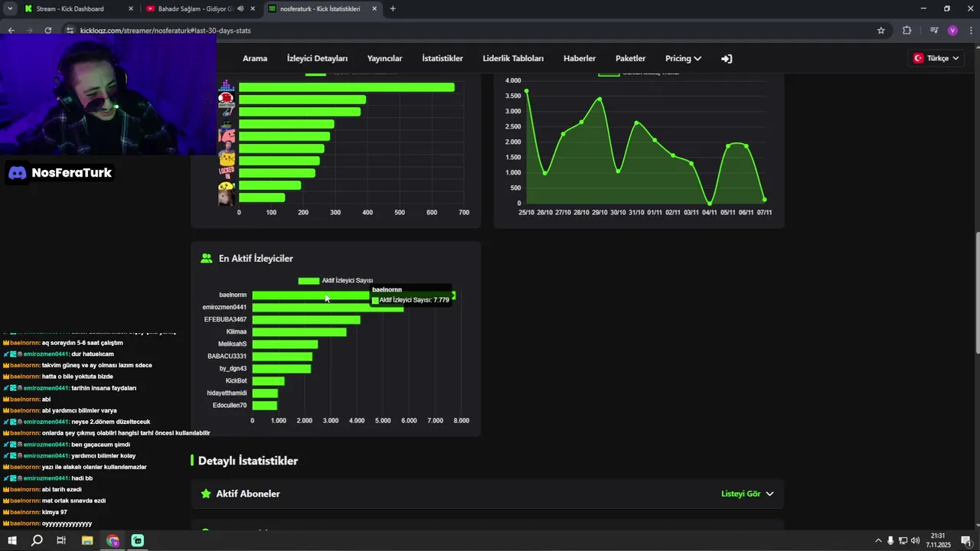Image resolution: width=980 pixels, height=551 pixels.
Task: Go to İzleyici Detayları page
Action: click(x=317, y=58)
